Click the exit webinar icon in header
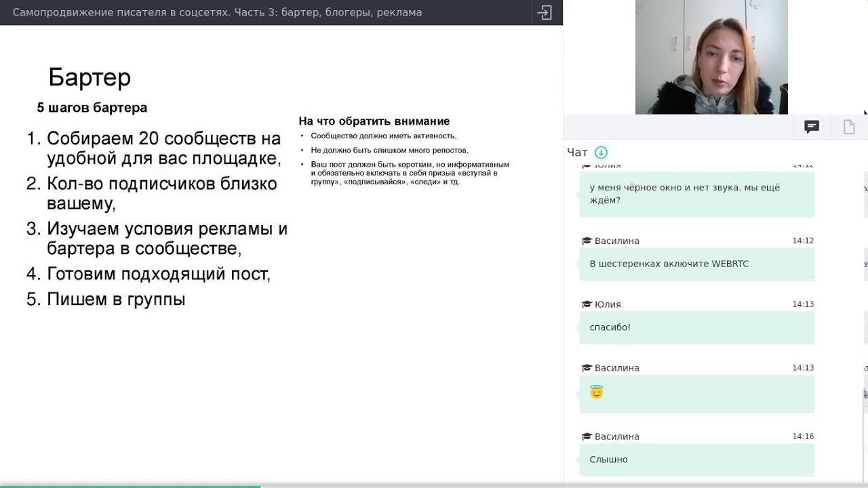Screen dimensions: 868x488 (545, 12)
